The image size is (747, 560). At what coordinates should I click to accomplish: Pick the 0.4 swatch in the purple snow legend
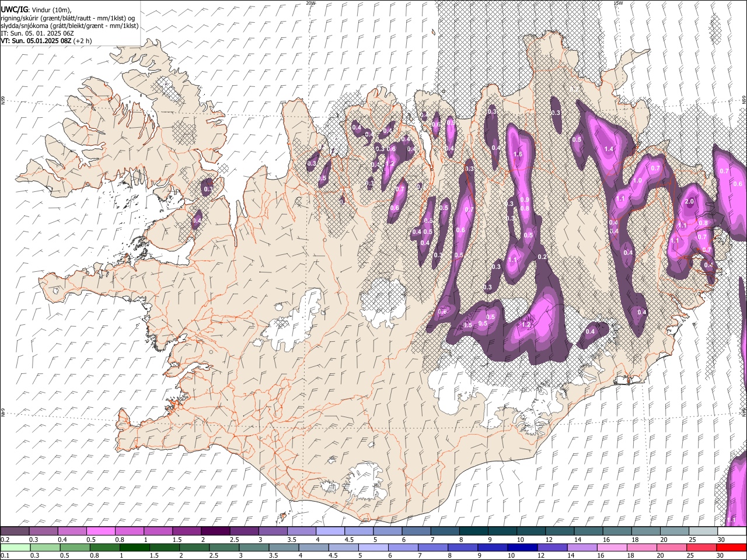click(x=72, y=531)
